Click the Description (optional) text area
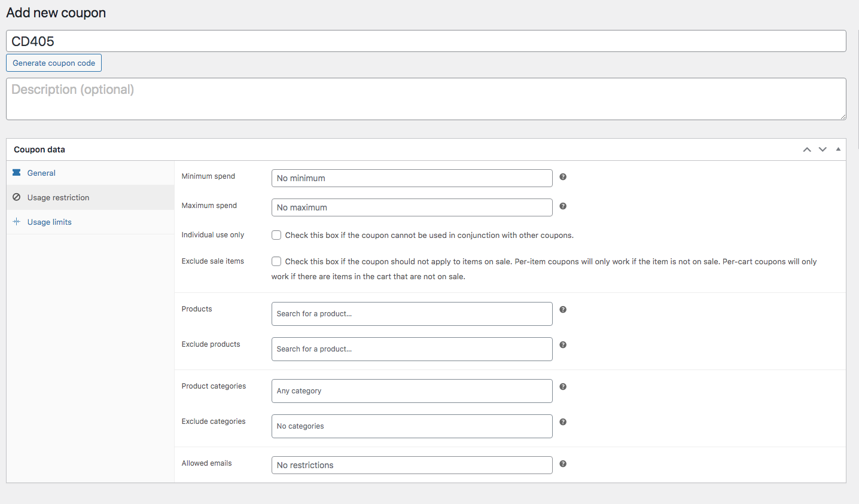This screenshot has width=859, height=504. tap(426, 99)
